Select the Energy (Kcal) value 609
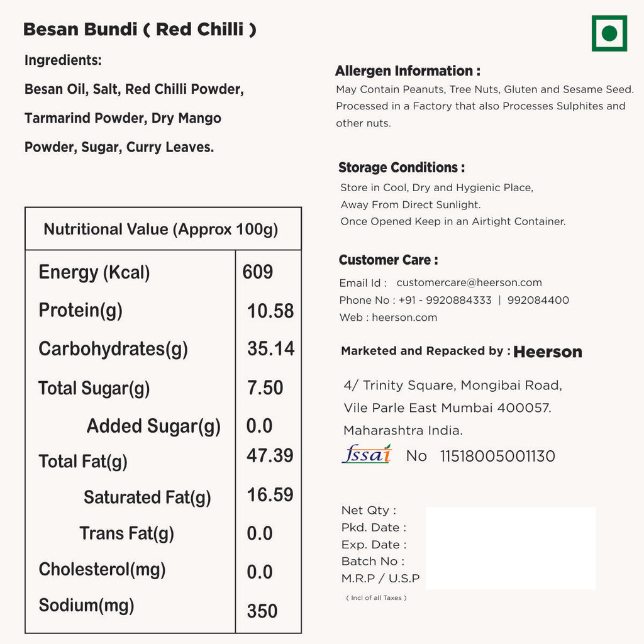This screenshot has height=644, width=644. pos(258,272)
